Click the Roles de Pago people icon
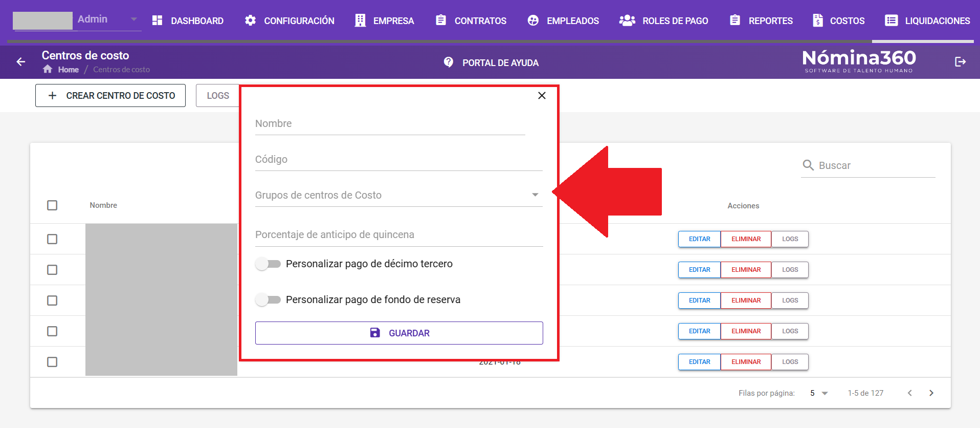Screen dimensions: 980x428 coord(627,20)
